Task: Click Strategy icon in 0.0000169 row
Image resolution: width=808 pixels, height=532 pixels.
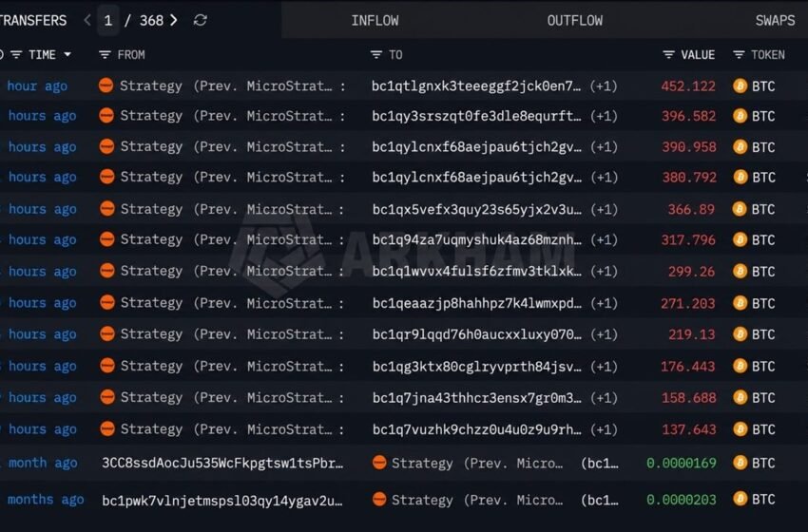Action: (379, 463)
